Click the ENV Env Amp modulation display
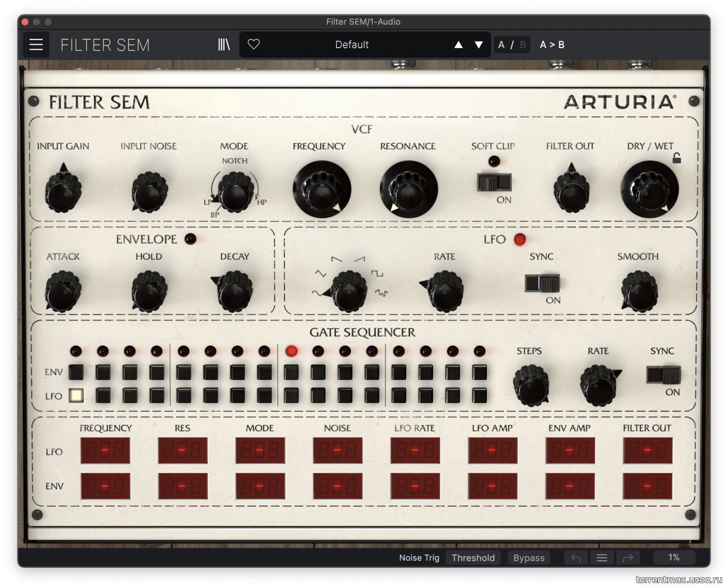728x588 pixels. click(x=570, y=486)
